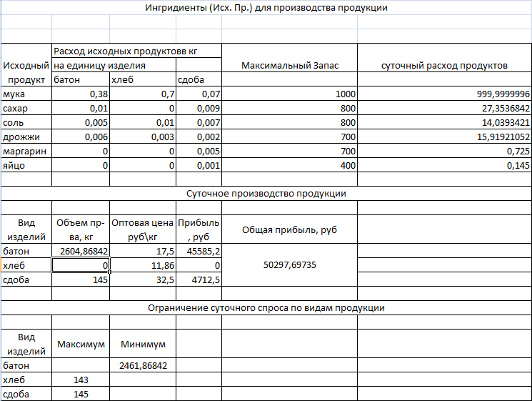The height and width of the screenshot is (401, 532).
Task: Select cell with value 0,009
Action: point(199,108)
